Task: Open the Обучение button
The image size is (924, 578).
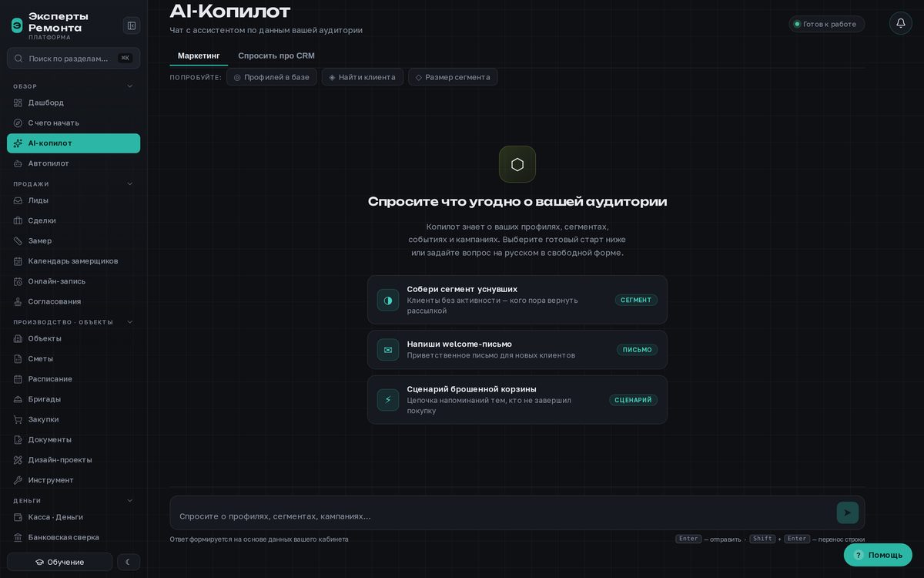Action: click(60, 562)
